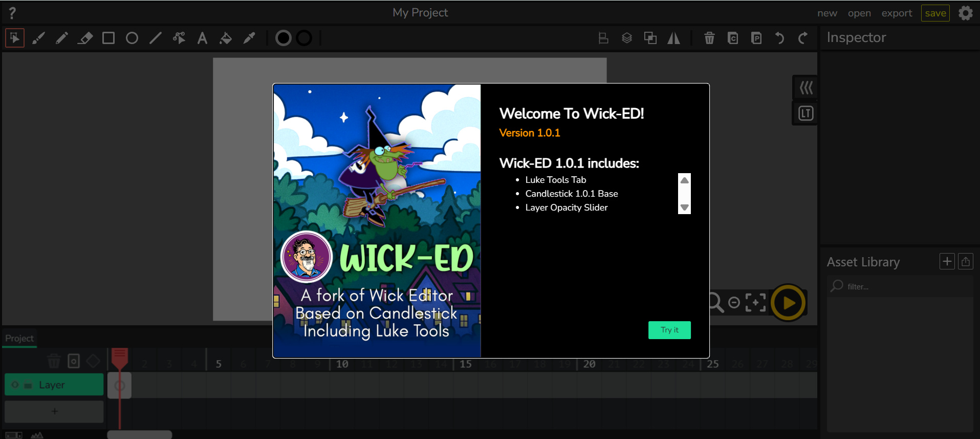Screen dimensions: 980x439
Task: Click the Undo arrow
Action: pyautogui.click(x=779, y=38)
